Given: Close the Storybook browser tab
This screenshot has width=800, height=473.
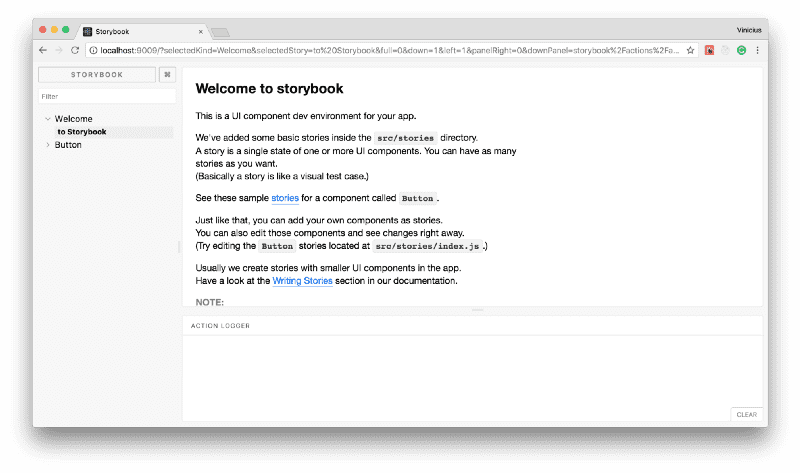Looking at the screenshot, I should (201, 32).
